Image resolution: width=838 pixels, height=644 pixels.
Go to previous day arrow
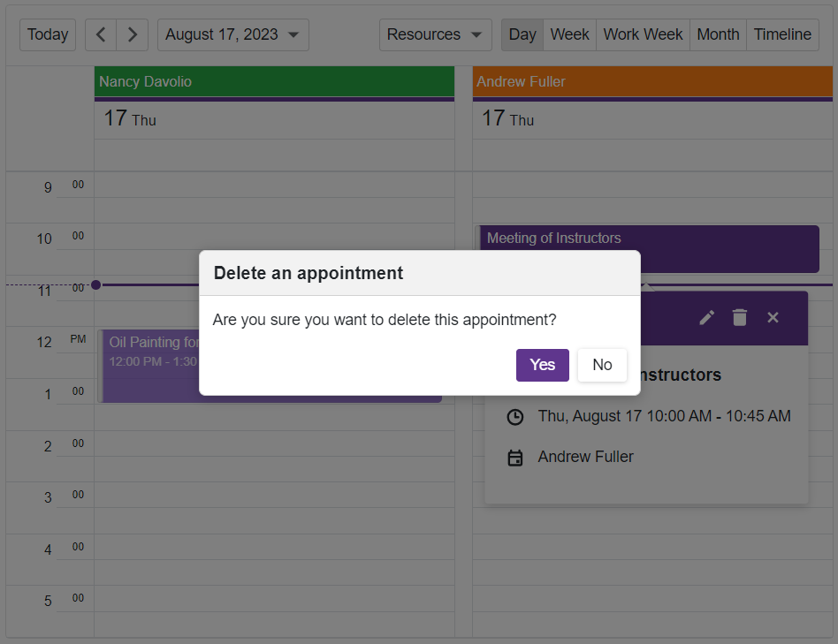point(101,34)
